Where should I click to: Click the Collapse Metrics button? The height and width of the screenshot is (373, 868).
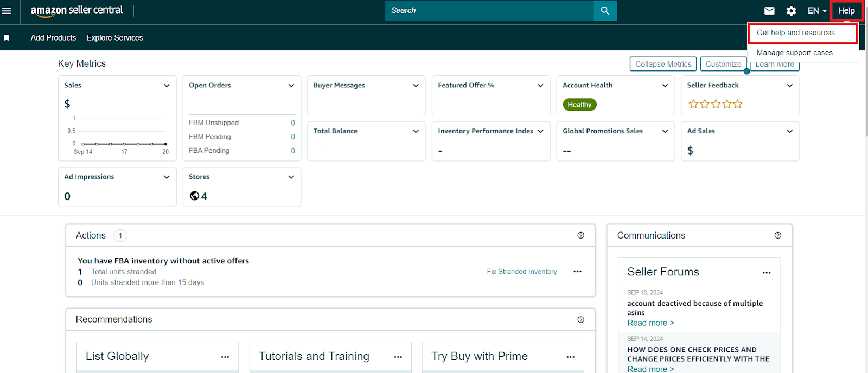pyautogui.click(x=663, y=64)
